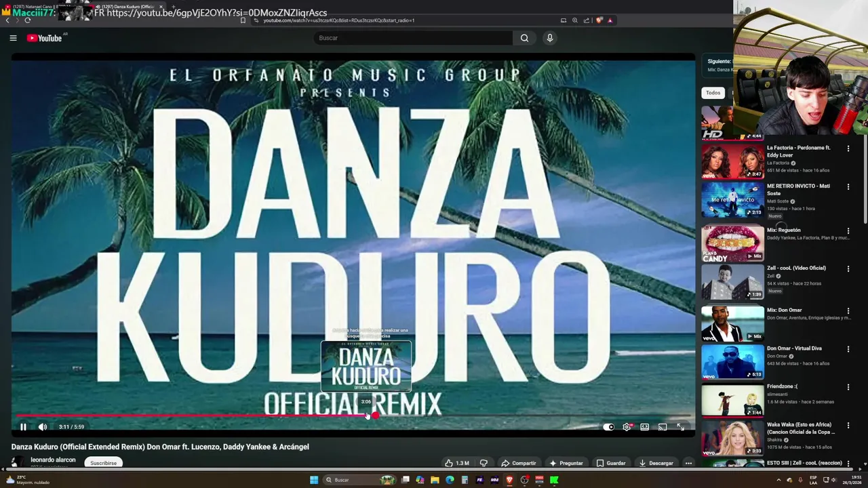Image resolution: width=868 pixels, height=488 pixels.
Task: Open the ESTO SIIII | Zell - cooL reaction video
Action: [804, 463]
